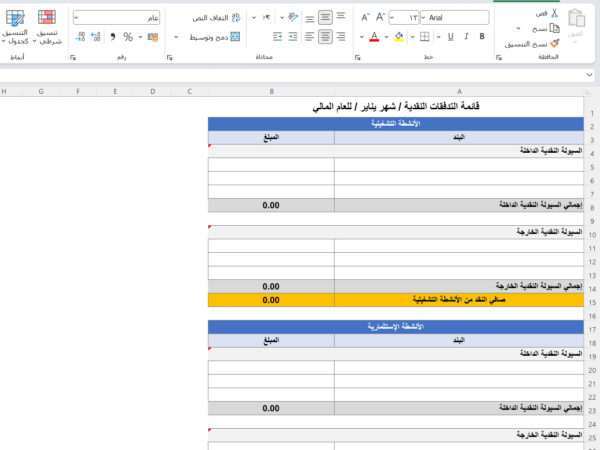Image resolution: width=600 pixels, height=450 pixels.
Task: Select the 'البند' header cell in row 18
Action: click(459, 341)
